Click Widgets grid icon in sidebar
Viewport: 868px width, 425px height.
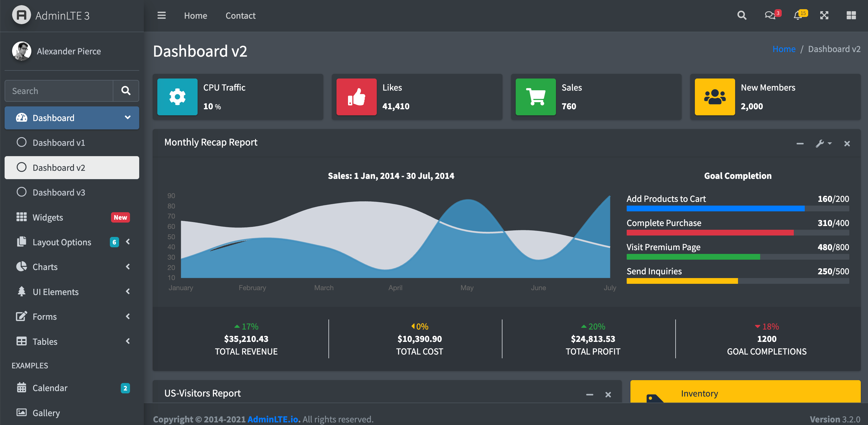[22, 217]
